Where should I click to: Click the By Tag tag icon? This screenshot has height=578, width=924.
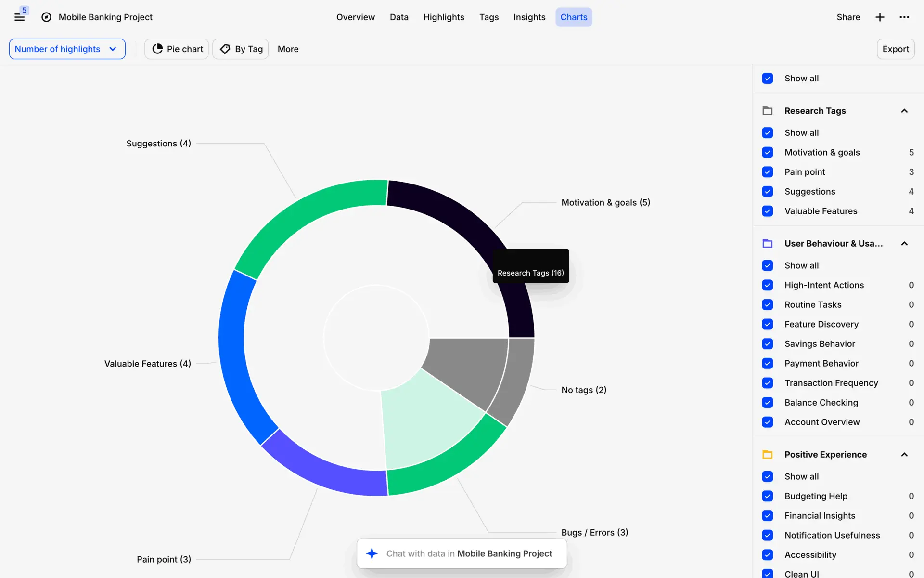tap(225, 49)
